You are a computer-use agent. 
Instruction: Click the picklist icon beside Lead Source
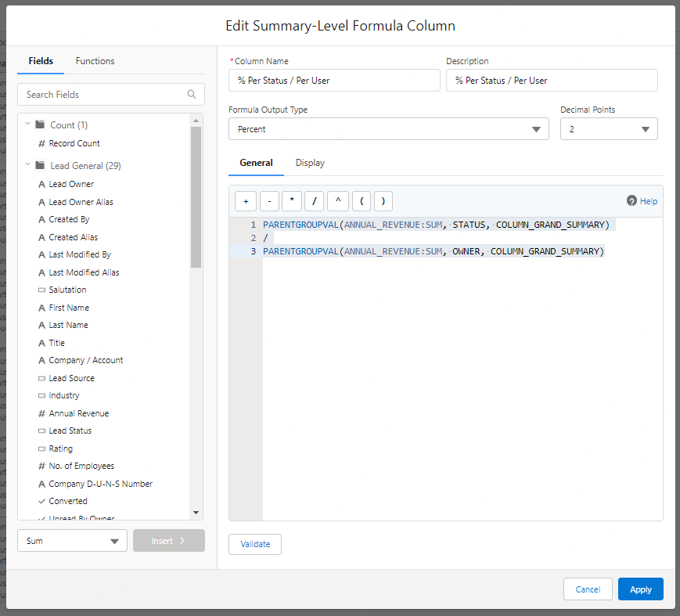point(41,378)
